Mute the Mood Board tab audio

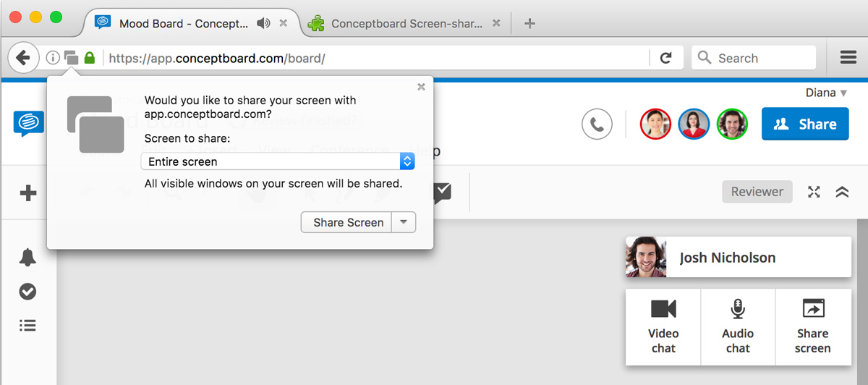pos(263,23)
